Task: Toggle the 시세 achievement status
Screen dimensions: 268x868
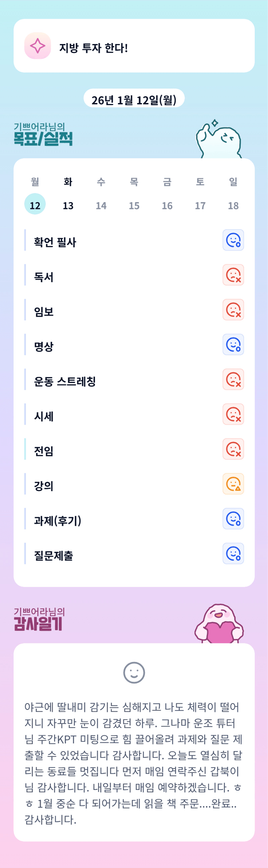Action: (233, 414)
